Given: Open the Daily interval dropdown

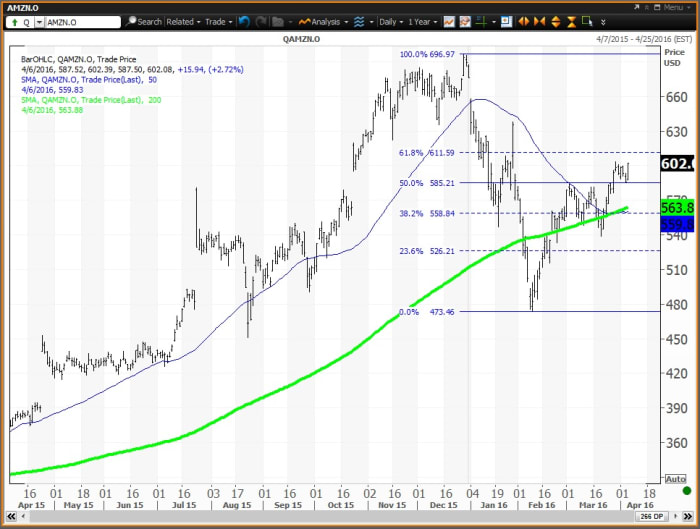Looking at the screenshot, I should click(391, 21).
